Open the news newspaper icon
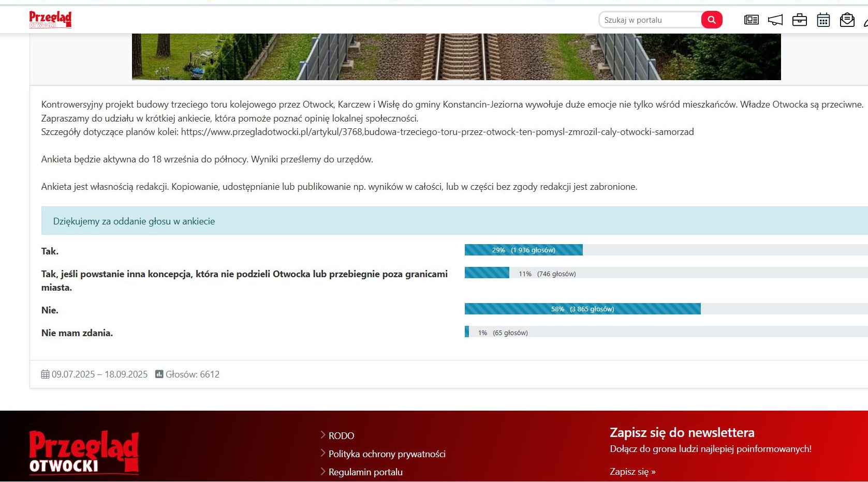 [x=752, y=20]
